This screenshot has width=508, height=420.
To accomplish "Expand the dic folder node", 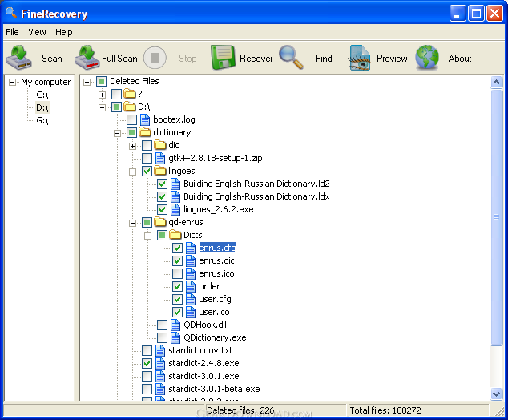I will point(132,146).
